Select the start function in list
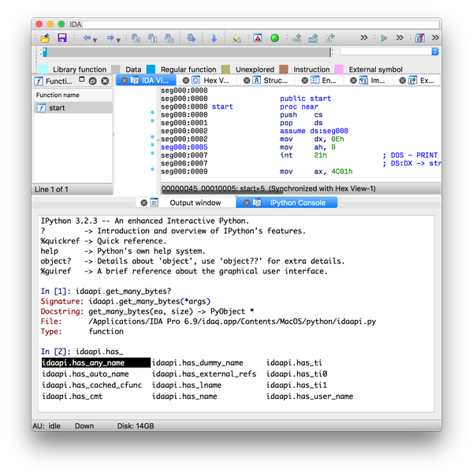473x476 pixels. tap(73, 108)
